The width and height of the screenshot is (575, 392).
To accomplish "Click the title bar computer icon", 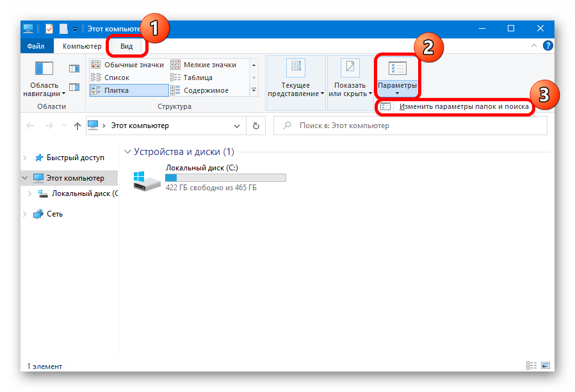I will click(28, 29).
